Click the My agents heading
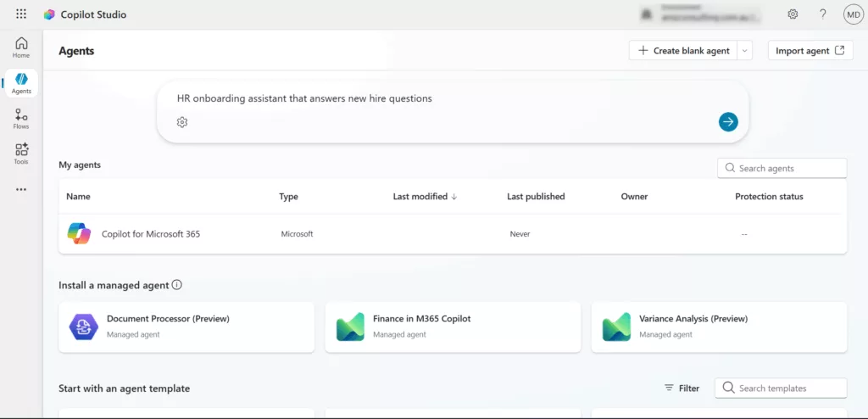The height and width of the screenshot is (419, 868). tap(80, 165)
